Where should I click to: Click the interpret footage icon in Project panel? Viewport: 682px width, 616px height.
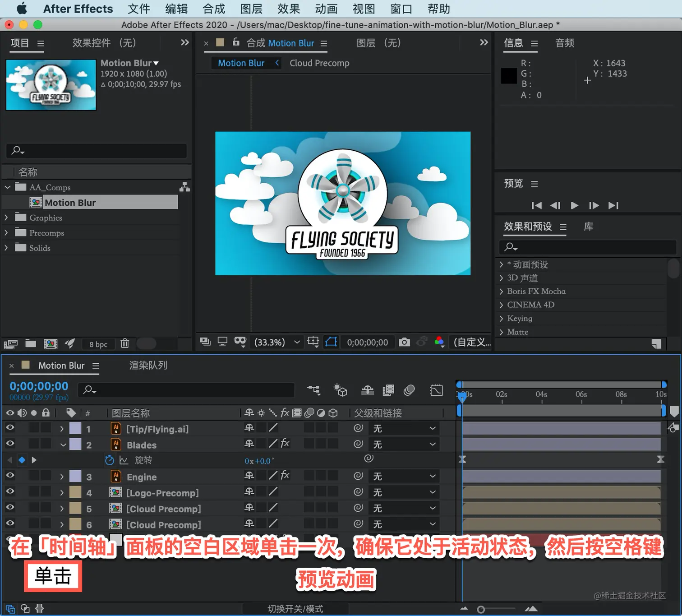[11, 344]
